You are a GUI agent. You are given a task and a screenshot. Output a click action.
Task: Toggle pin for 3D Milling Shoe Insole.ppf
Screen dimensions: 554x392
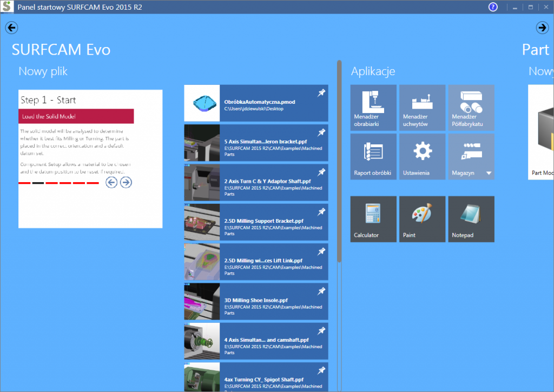[x=321, y=291]
